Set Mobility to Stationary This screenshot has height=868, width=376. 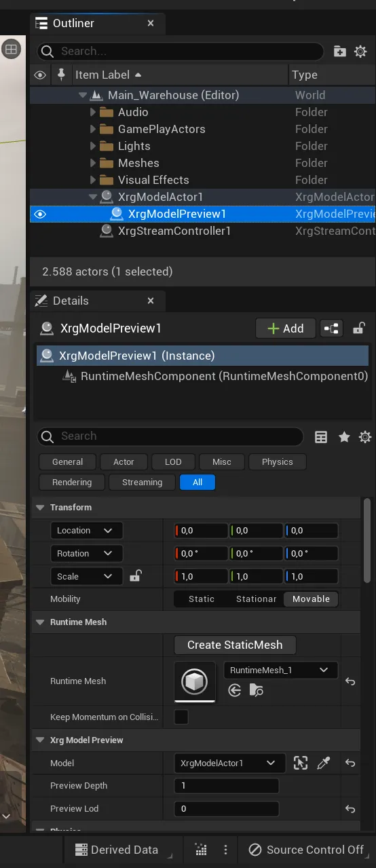[256, 599]
